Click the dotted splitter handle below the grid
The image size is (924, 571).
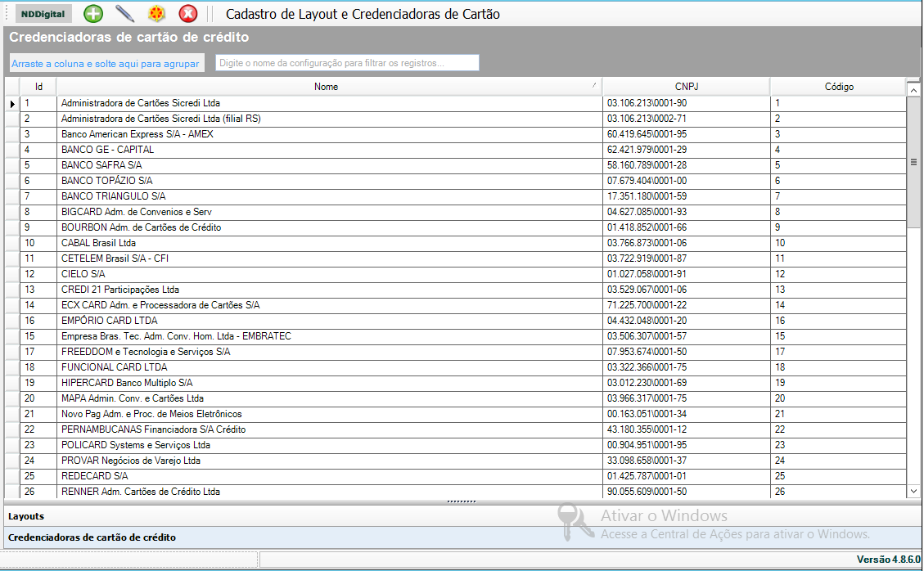[x=462, y=501]
